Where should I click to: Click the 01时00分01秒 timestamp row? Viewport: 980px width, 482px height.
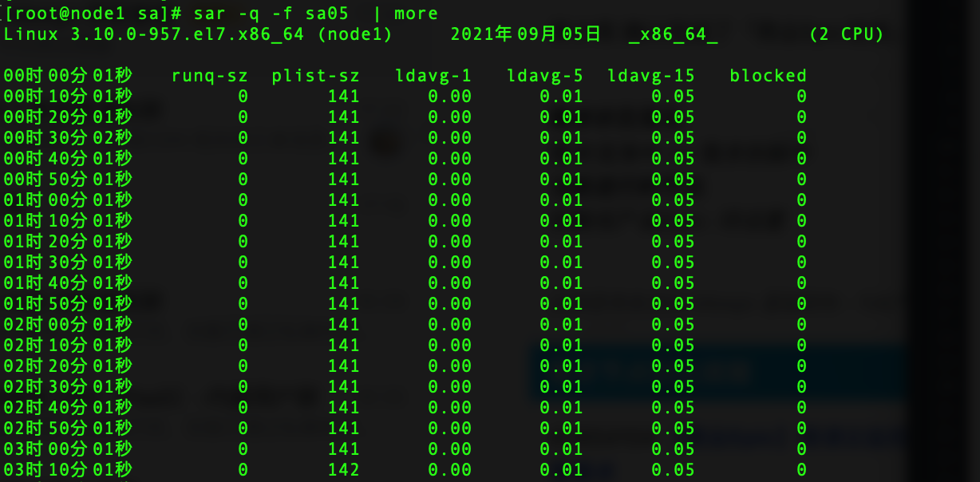[405, 200]
